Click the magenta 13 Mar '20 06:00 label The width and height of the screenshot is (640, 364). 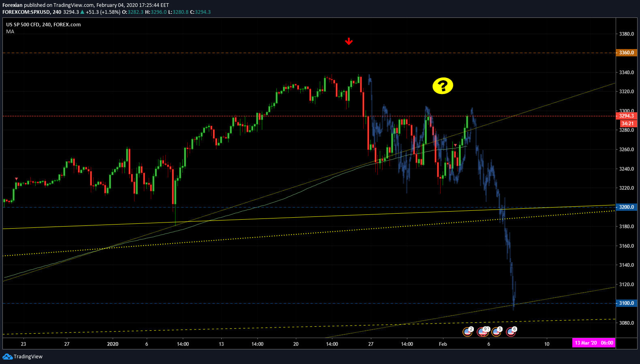click(594, 343)
